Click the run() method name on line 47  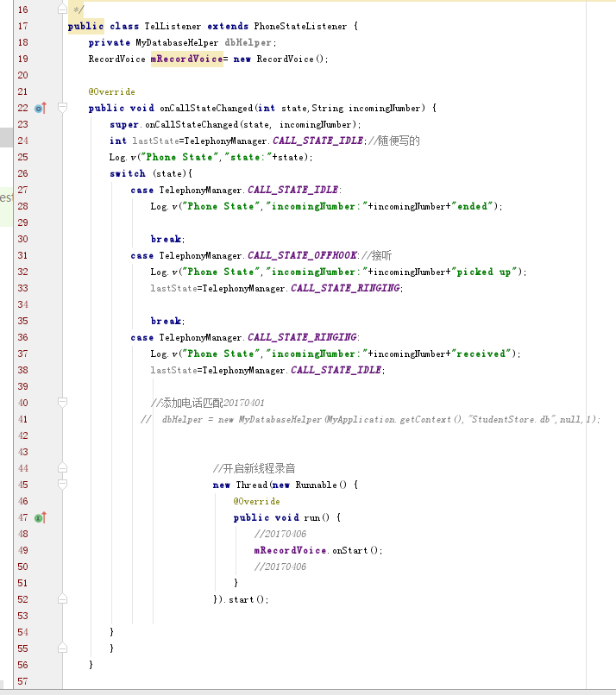click(x=317, y=517)
